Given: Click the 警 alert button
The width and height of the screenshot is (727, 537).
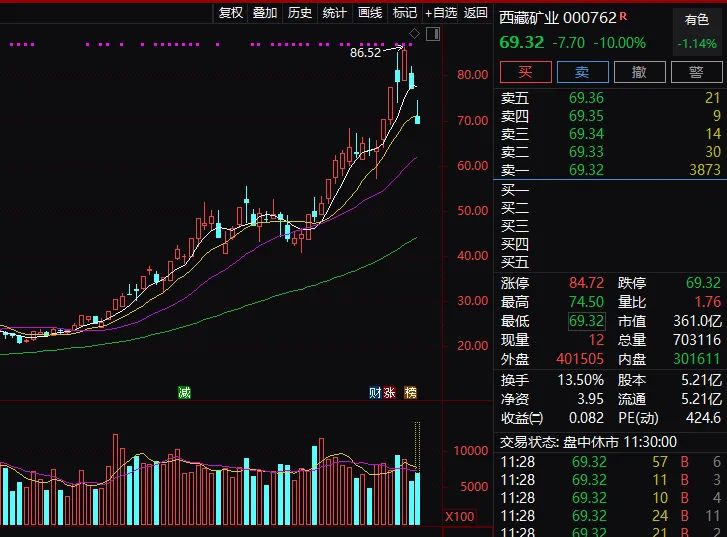Looking at the screenshot, I should click(696, 72).
